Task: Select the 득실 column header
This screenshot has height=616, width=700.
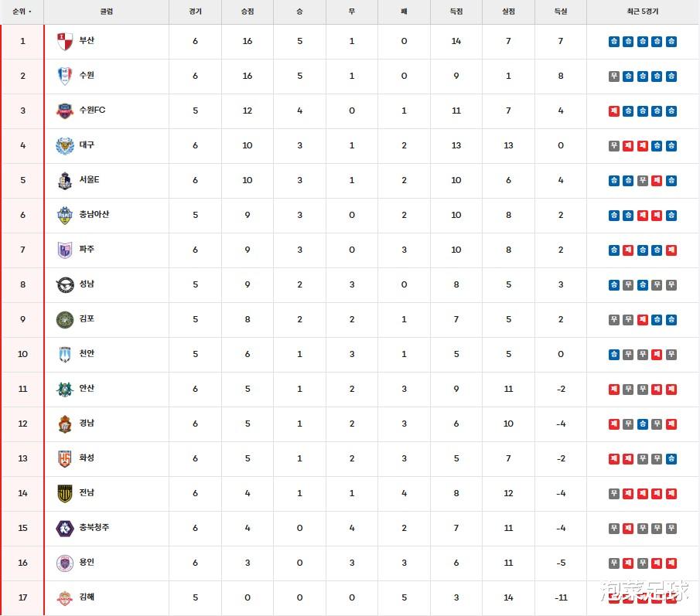Action: coord(561,12)
